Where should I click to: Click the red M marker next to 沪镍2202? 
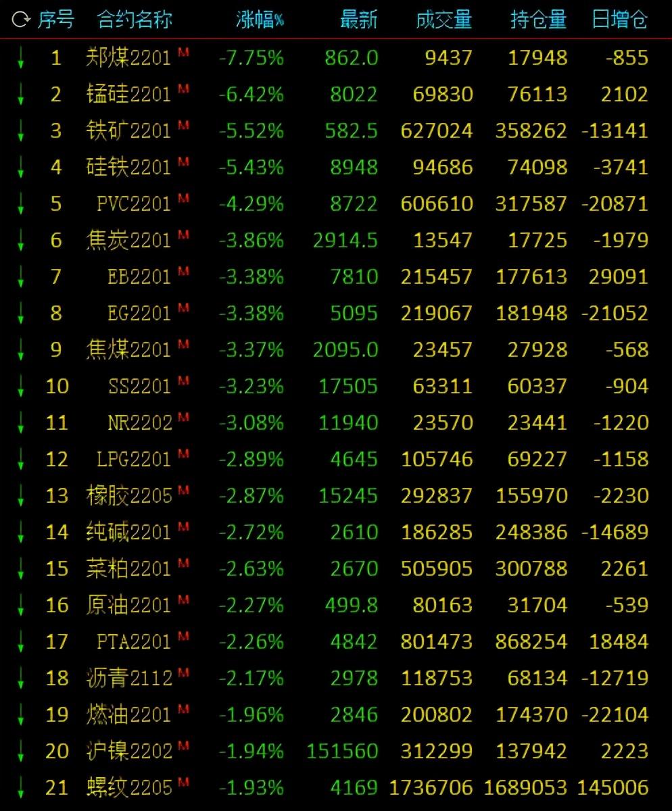tap(183, 744)
